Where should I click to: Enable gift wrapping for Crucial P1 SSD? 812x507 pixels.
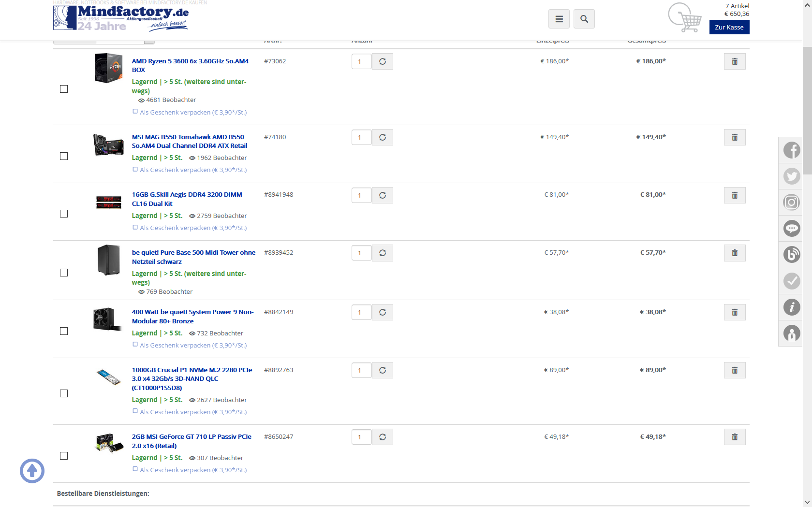[x=135, y=411]
